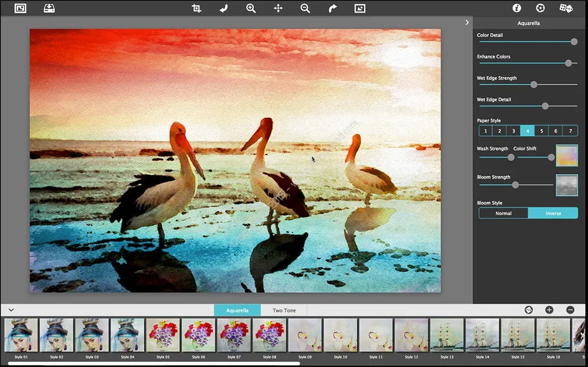Viewport: 588px width, 367px height.
Task: Apply the Style 01 preset thumbnail
Action: [x=21, y=335]
